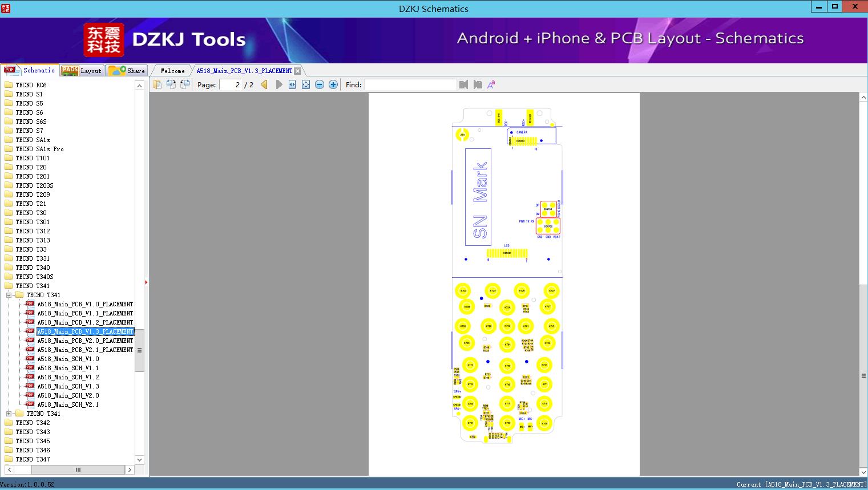Viewport: 868px width, 490px height.
Task: Collapse sidebar with red splitter arrow
Action: tap(146, 282)
